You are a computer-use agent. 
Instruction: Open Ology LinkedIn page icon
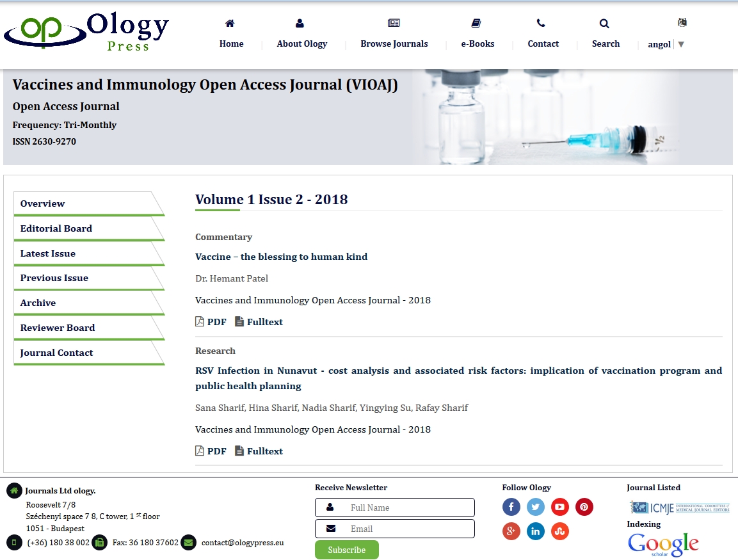coord(536,531)
